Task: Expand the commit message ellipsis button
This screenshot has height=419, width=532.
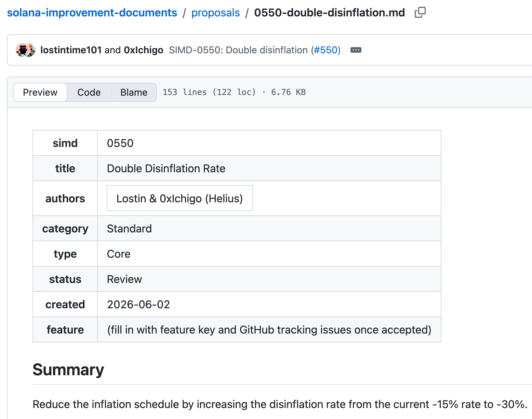Action: [356, 50]
